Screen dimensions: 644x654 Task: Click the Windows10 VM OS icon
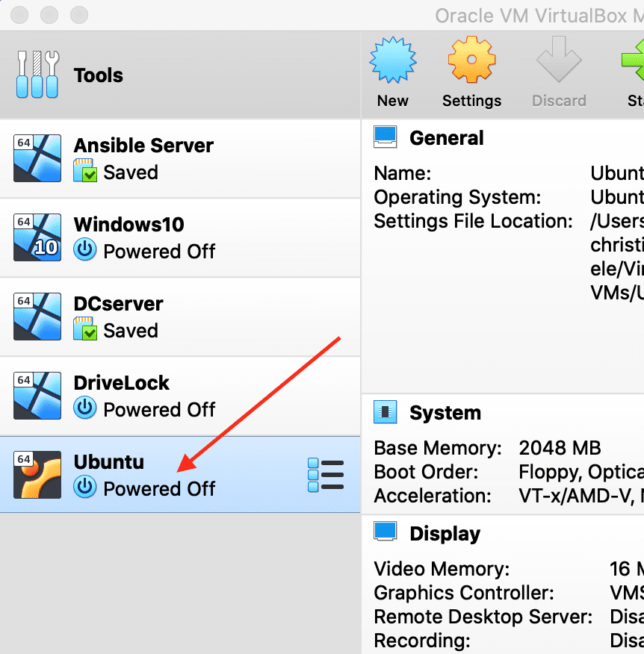pyautogui.click(x=37, y=237)
